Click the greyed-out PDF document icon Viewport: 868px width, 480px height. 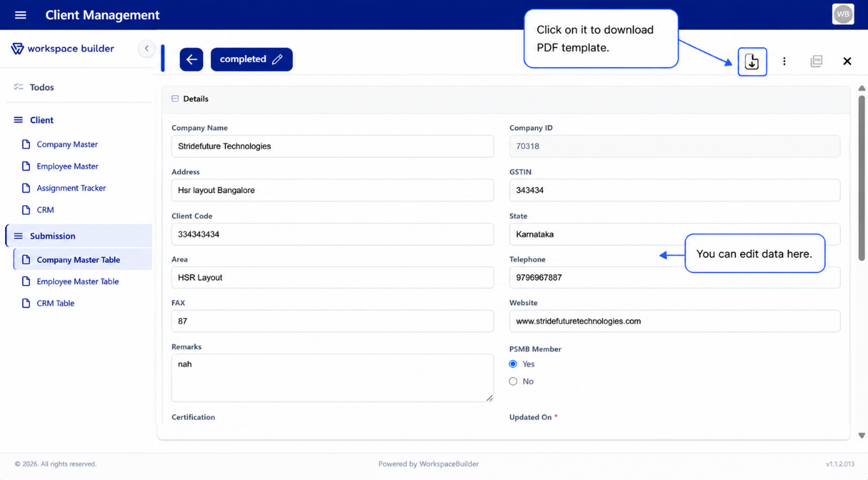[x=816, y=61]
